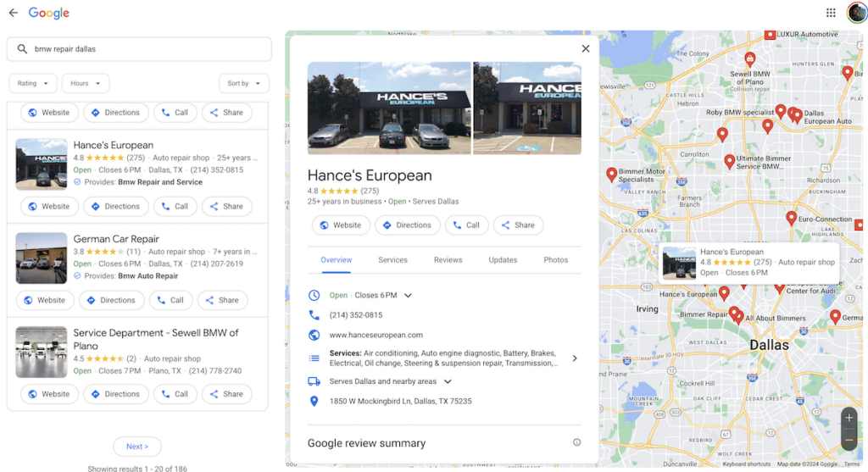The image size is (868, 472).
Task: Select the Euro-Connection map pin
Action: pos(792,218)
